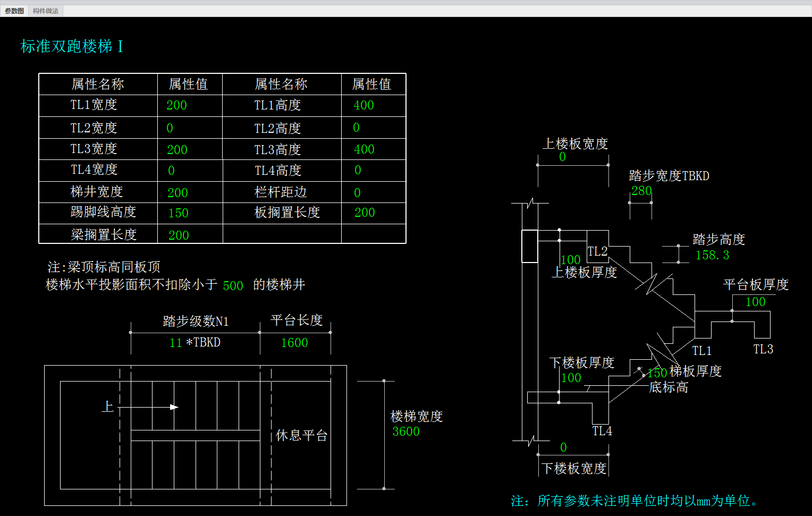Click the TL2 beam label
812x516 pixels.
597,251
